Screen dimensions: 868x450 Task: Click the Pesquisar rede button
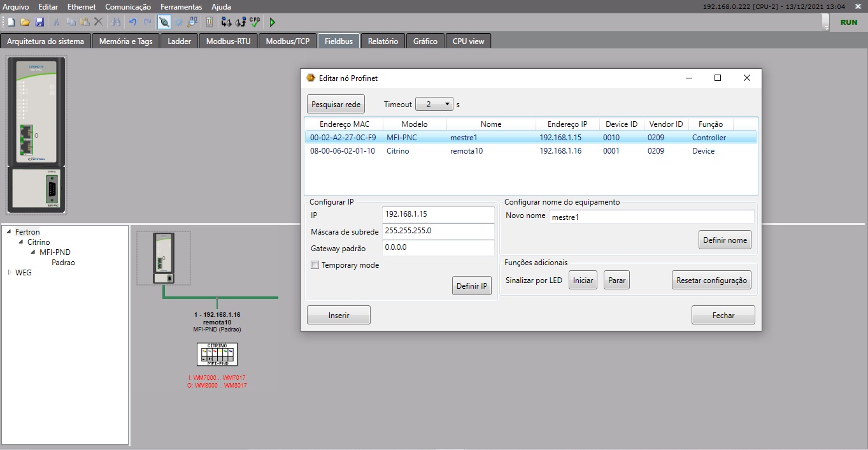[336, 104]
